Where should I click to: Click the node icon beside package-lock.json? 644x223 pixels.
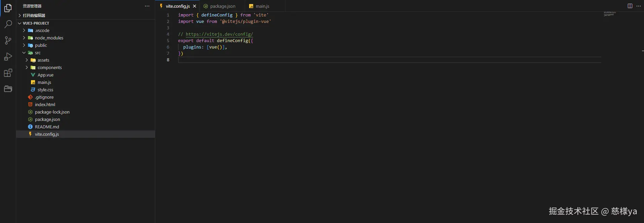[30, 112]
